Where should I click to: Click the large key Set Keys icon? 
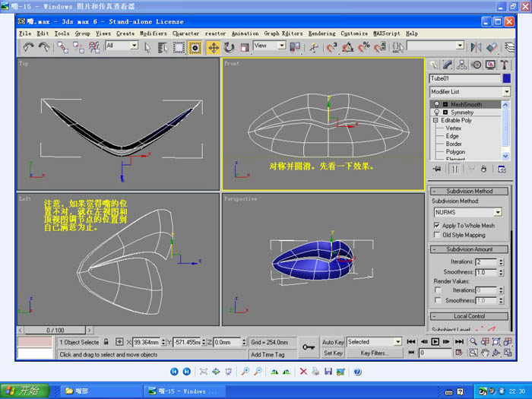[309, 347]
